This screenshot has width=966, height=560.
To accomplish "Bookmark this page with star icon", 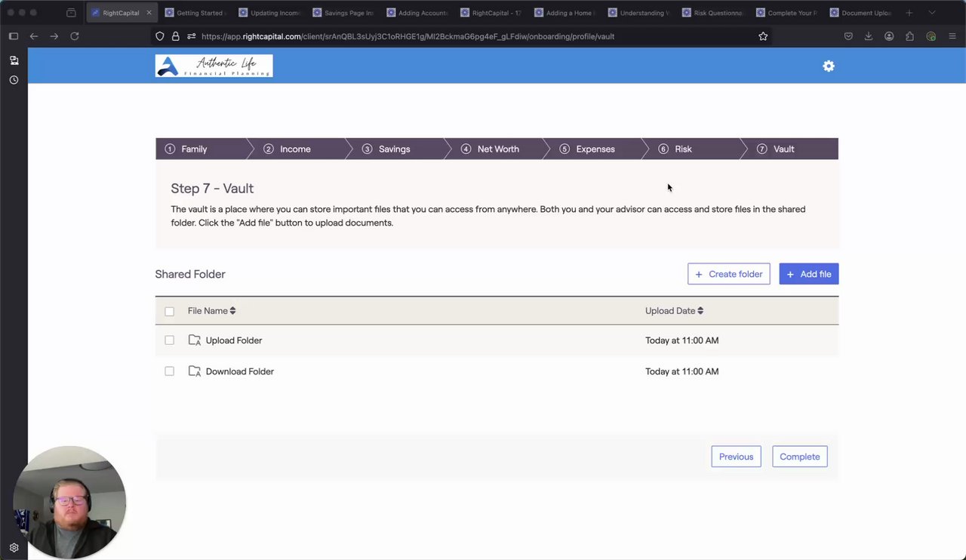I will 763,36.
